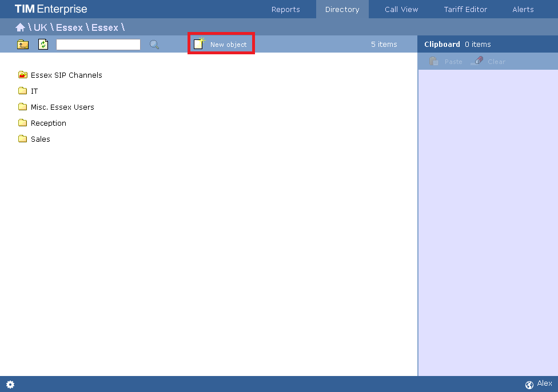The image size is (558, 392).
Task: Open the Reception folder
Action: click(x=49, y=123)
